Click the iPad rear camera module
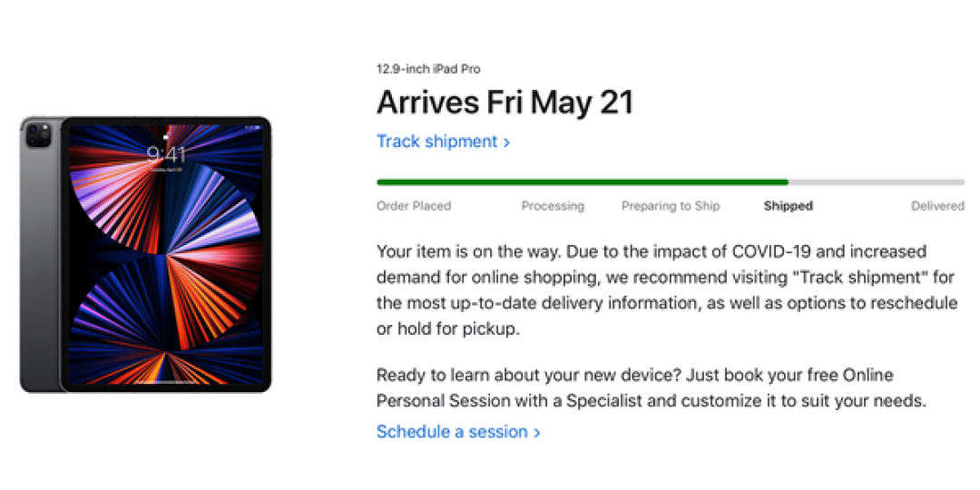Image resolution: width=980 pixels, height=490 pixels. (38, 135)
